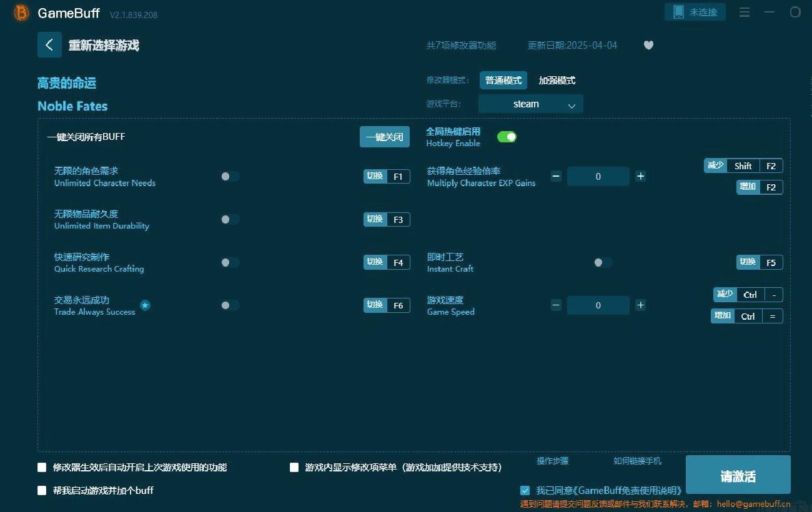Click the heart favorite icon
The image size is (812, 512).
[648, 45]
